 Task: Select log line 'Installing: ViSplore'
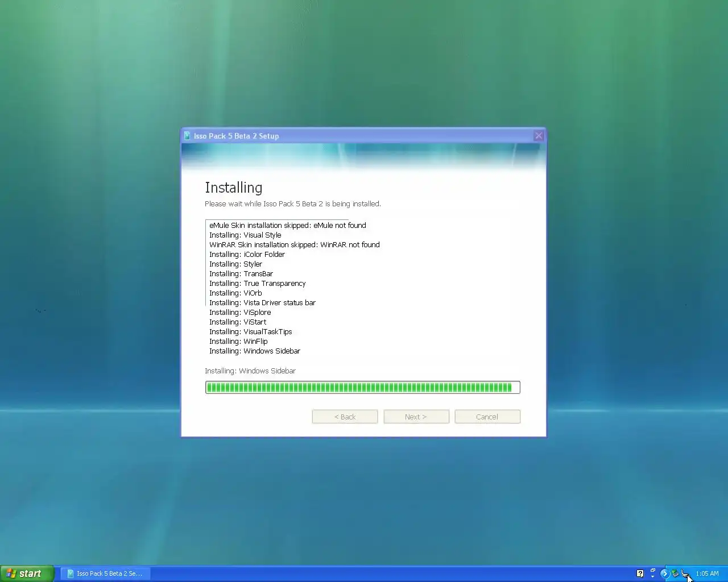pyautogui.click(x=240, y=313)
